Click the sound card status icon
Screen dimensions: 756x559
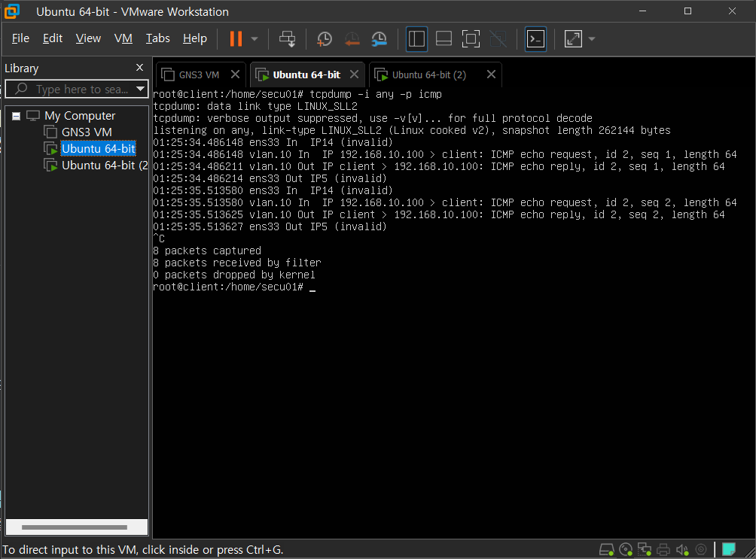click(682, 549)
